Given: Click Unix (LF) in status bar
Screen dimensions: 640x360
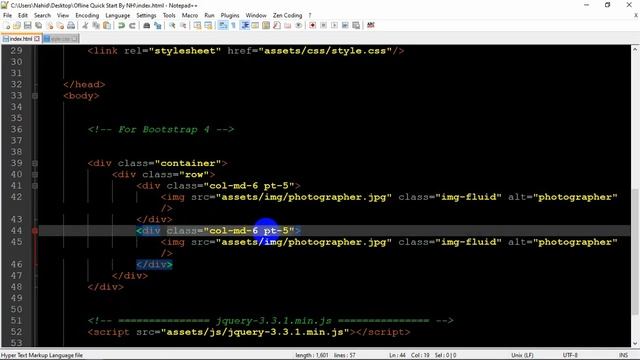Looking at the screenshot, I should point(522,355).
